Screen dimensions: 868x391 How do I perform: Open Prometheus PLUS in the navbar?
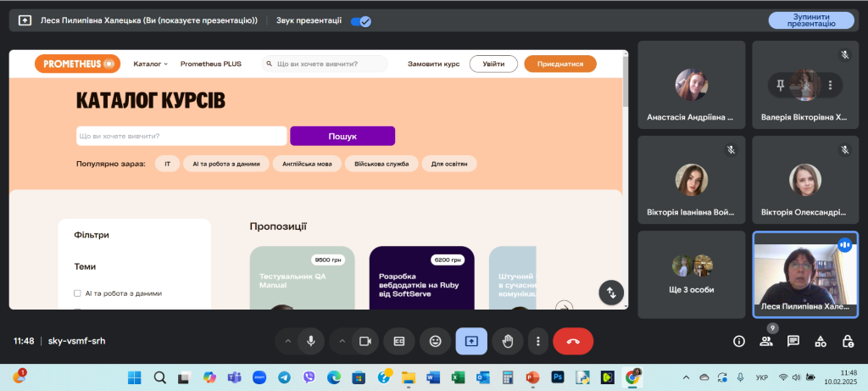point(210,64)
